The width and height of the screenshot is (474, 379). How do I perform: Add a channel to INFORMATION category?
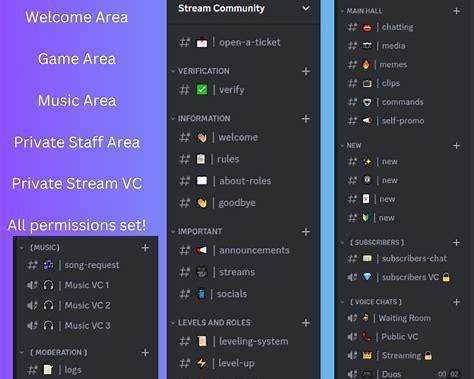coord(306,119)
